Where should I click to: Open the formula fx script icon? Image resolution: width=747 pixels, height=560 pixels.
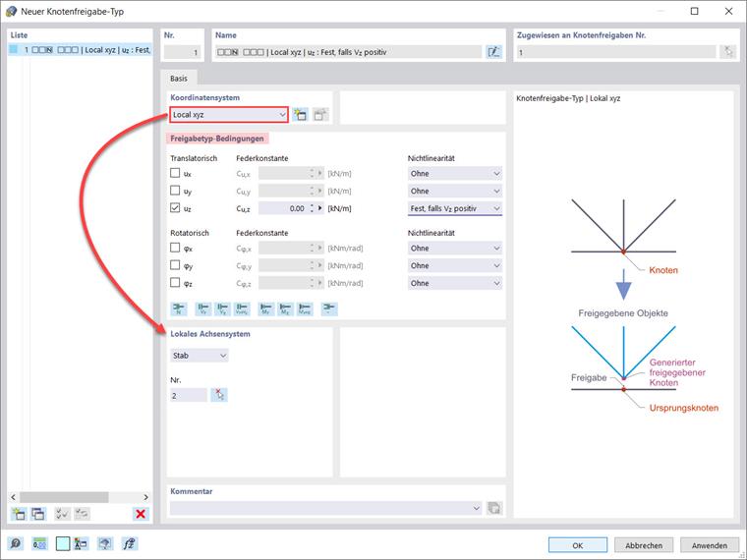click(129, 544)
